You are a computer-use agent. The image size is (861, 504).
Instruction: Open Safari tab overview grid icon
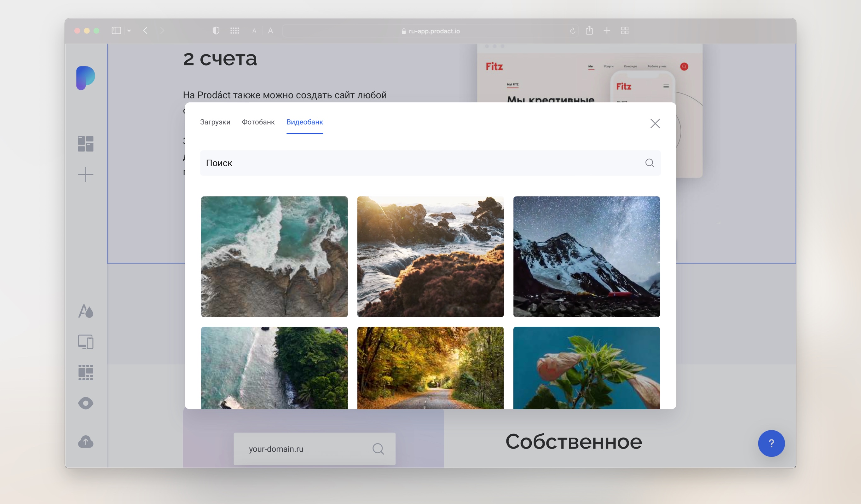click(625, 31)
